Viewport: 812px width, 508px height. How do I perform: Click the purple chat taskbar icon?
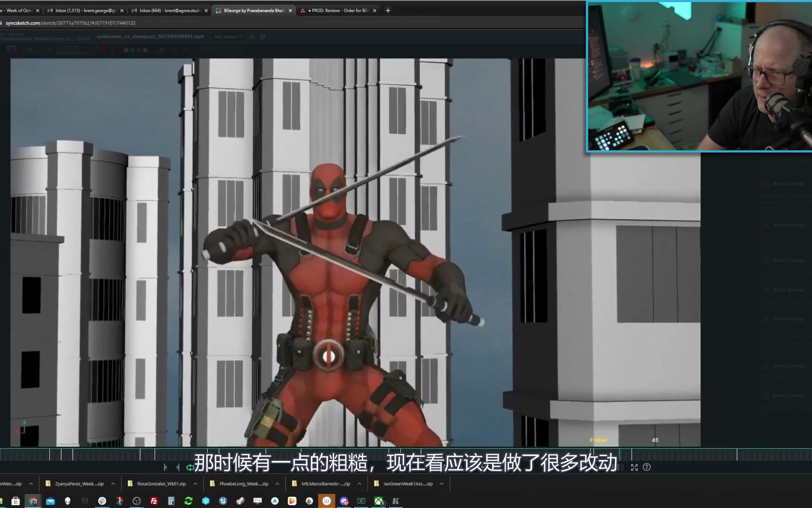344,501
